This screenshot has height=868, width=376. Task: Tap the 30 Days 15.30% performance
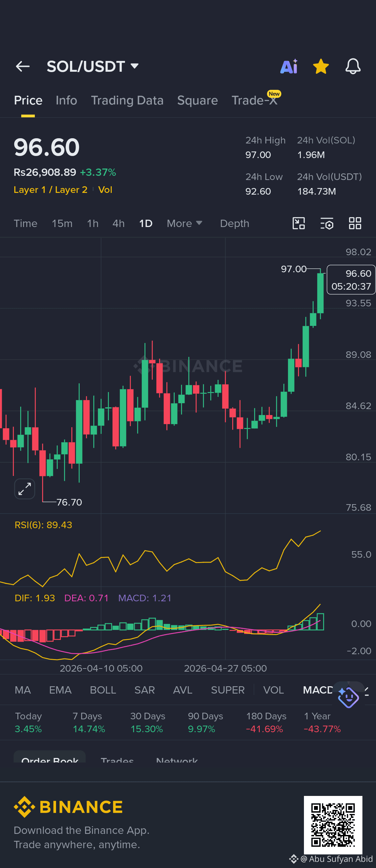[148, 722]
